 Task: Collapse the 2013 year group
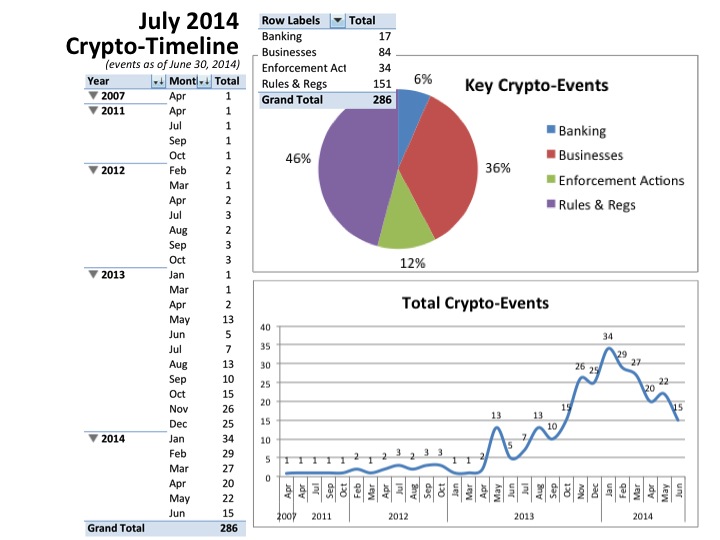(x=94, y=275)
